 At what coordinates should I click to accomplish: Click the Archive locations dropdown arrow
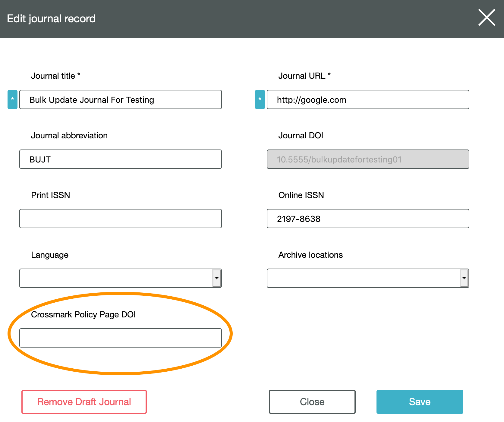pyautogui.click(x=464, y=278)
